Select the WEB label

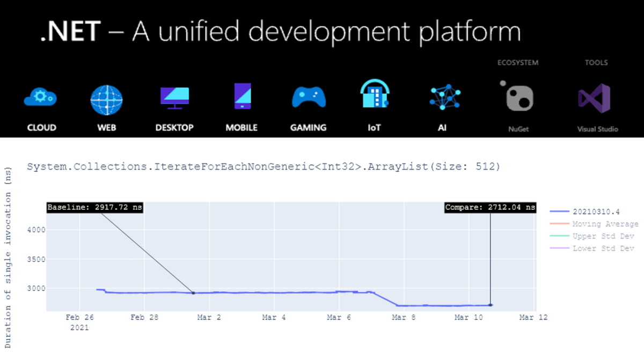pyautogui.click(x=106, y=128)
